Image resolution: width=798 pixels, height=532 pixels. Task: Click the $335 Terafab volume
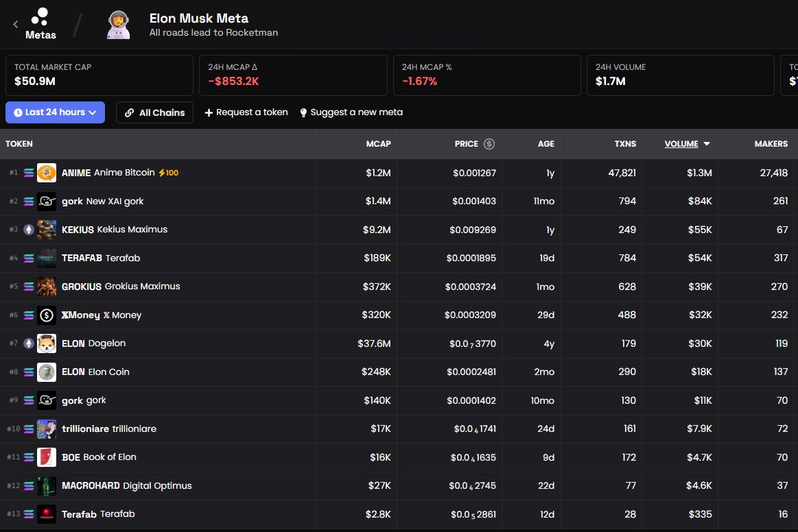pyautogui.click(x=701, y=514)
